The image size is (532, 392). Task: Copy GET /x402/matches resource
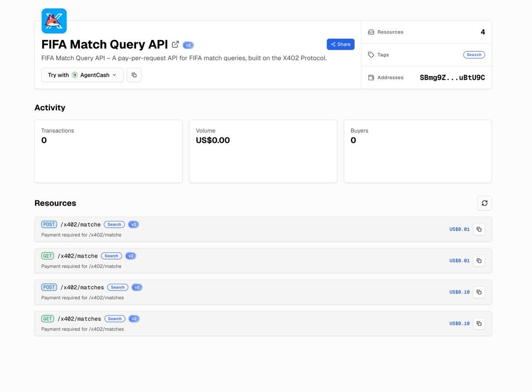pos(479,324)
